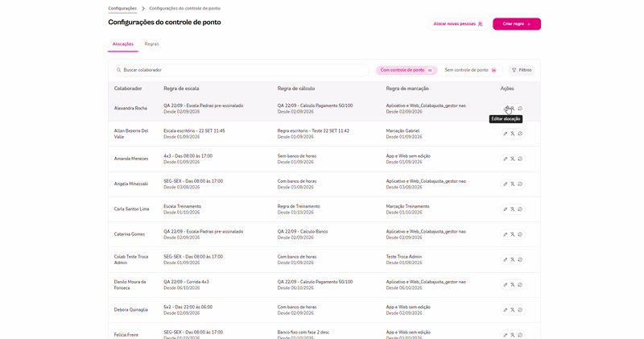Click the 'Regra de marcação' column header
Image resolution: width=644 pixels, height=339 pixels.
pos(407,89)
